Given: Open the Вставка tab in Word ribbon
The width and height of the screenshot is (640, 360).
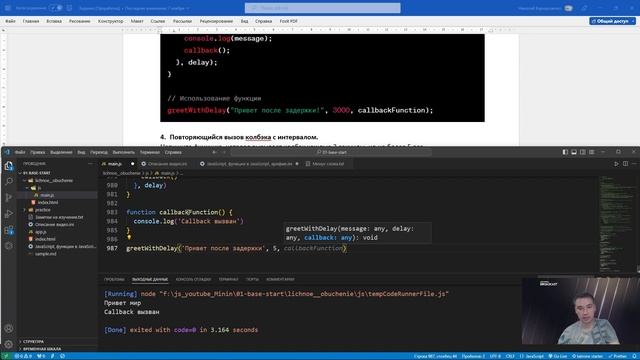Looking at the screenshot, I should click(x=54, y=21).
